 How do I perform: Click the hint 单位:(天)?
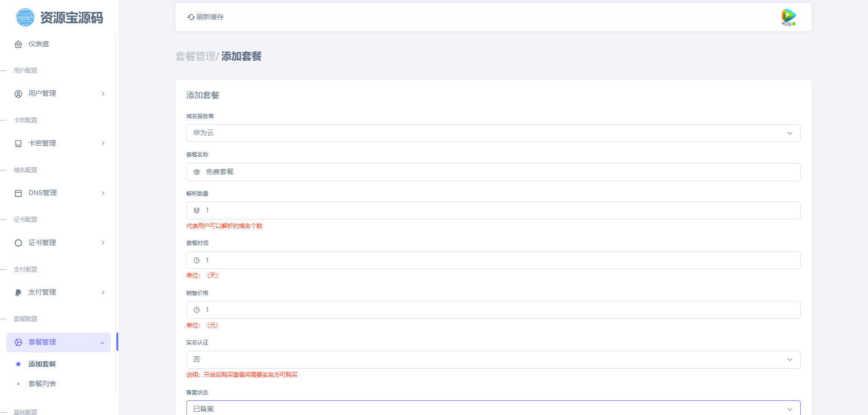pos(202,275)
